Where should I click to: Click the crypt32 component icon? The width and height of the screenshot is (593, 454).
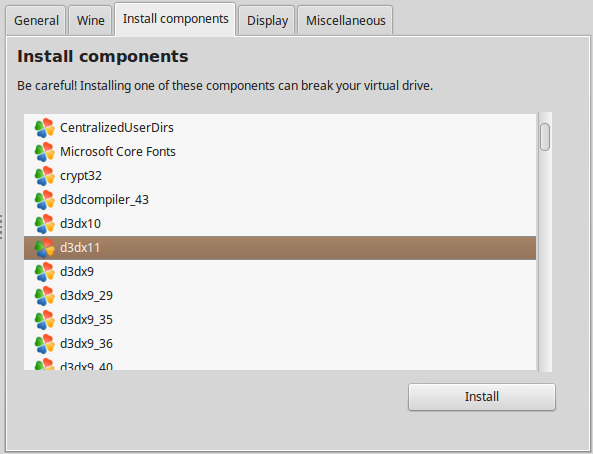(x=45, y=176)
